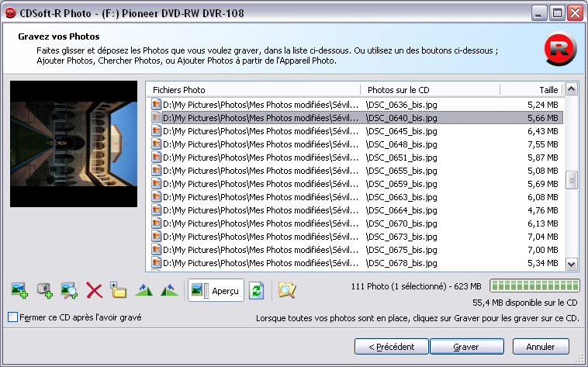
Task: Click file icon of DSC_0673_bis.jpg row
Action: 157,237
